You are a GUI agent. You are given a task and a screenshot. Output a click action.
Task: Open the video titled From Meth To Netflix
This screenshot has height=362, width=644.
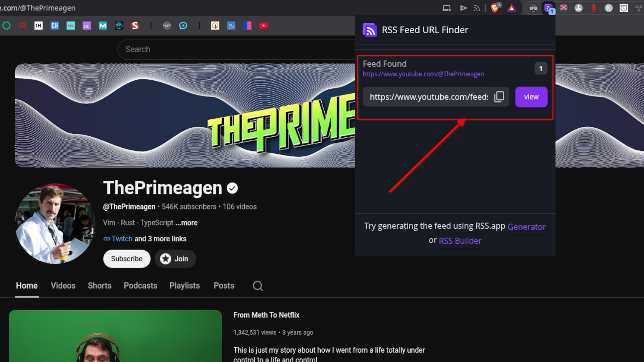click(x=267, y=315)
